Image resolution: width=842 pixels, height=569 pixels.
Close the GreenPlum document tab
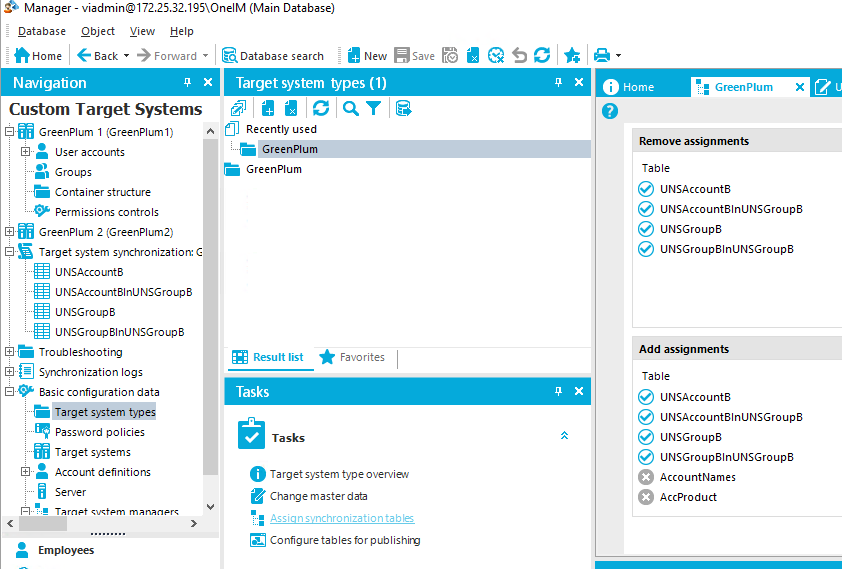click(800, 87)
